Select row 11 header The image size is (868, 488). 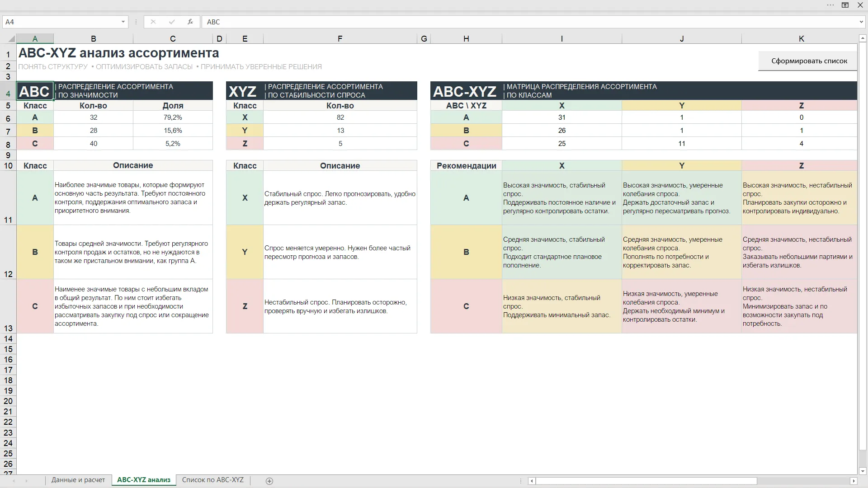(8, 198)
